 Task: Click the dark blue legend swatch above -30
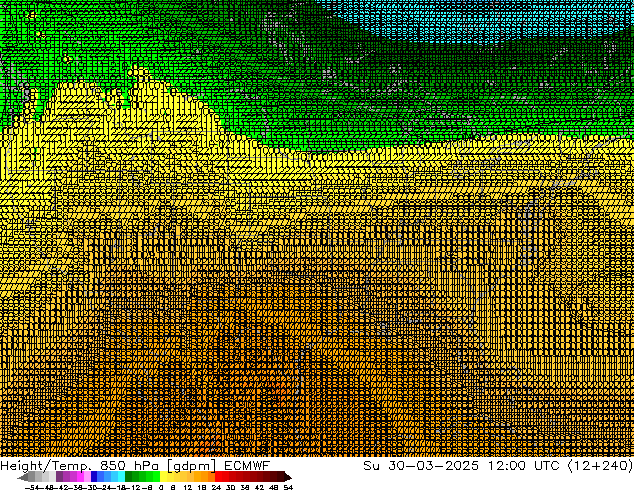point(94,476)
